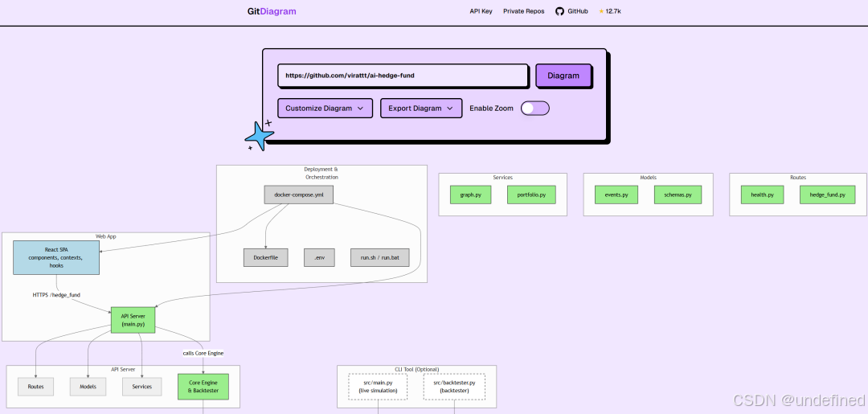Click the hedge_fund.py node
Screen dimensions: 868x414
point(827,195)
